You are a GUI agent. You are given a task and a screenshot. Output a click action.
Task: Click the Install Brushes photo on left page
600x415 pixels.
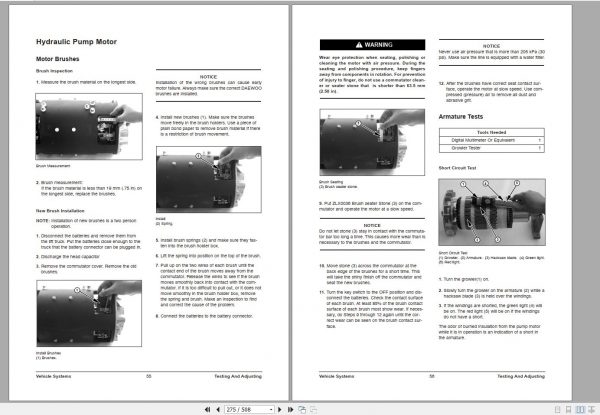tap(89, 313)
